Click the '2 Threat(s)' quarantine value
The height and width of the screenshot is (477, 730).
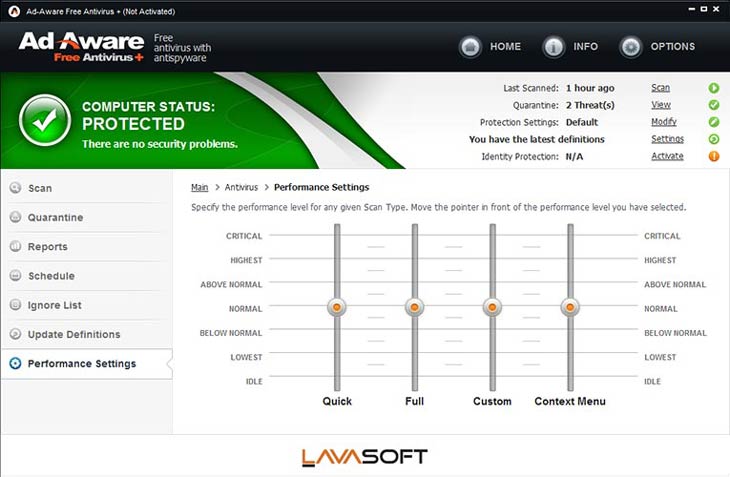click(x=590, y=105)
